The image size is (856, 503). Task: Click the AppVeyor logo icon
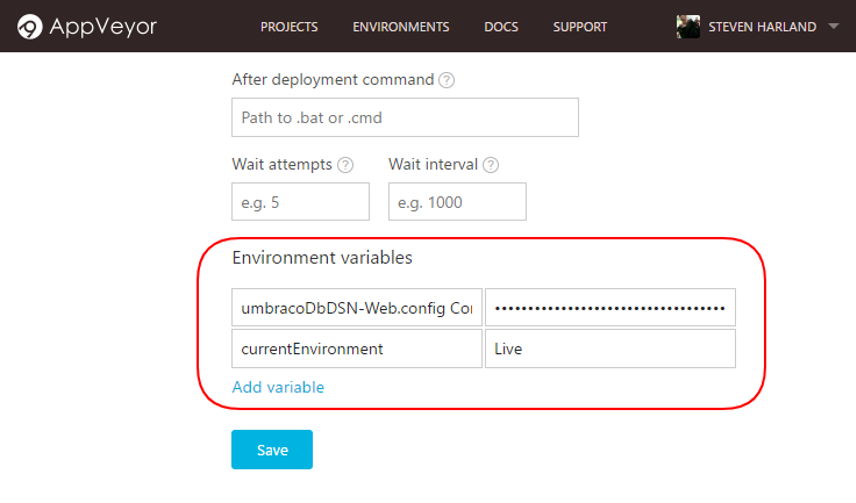pos(31,27)
